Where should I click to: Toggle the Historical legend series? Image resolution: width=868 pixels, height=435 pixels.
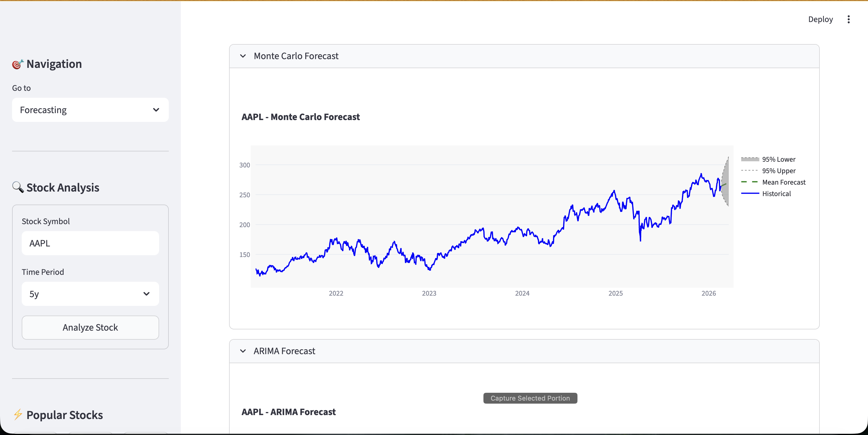pos(776,194)
